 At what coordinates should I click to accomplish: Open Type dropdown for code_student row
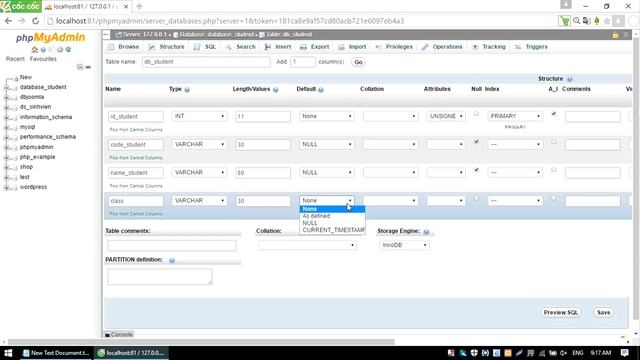click(200, 144)
